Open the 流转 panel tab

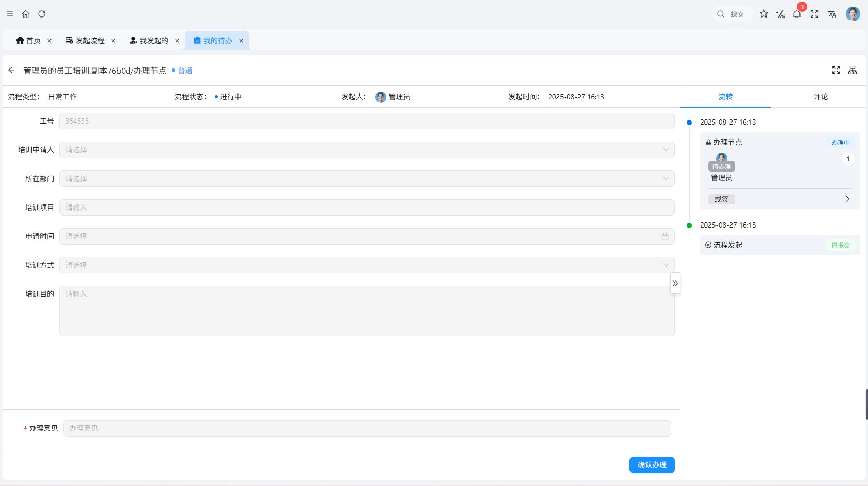pos(725,97)
